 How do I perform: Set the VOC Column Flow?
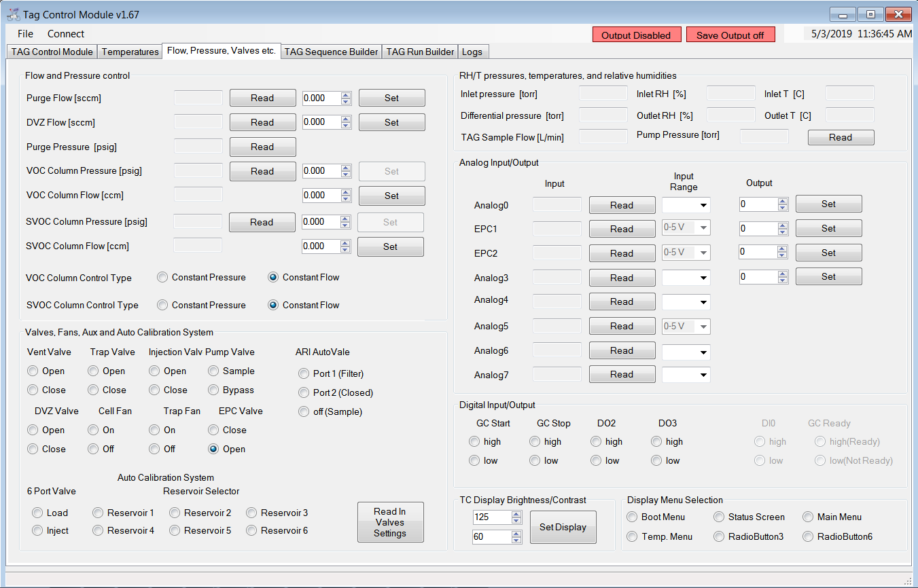tap(392, 196)
